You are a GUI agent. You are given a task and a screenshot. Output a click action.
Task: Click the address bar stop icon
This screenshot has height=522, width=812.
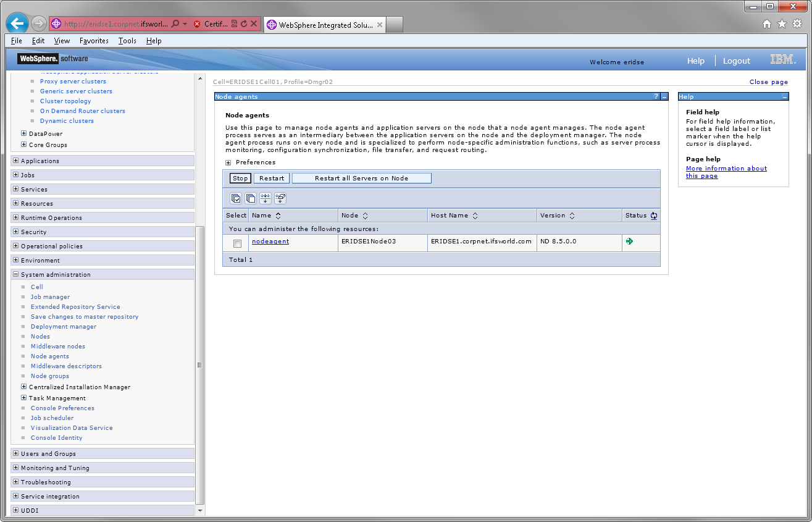click(x=254, y=24)
